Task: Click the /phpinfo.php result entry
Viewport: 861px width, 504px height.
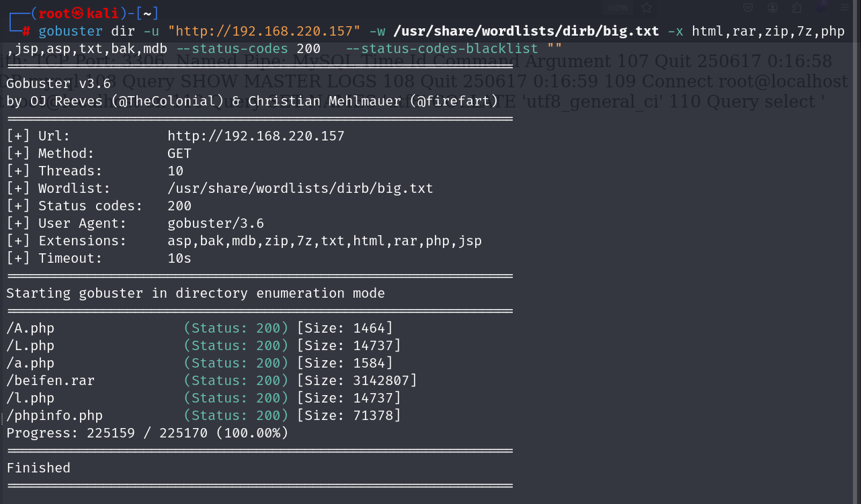Action: tap(54, 416)
